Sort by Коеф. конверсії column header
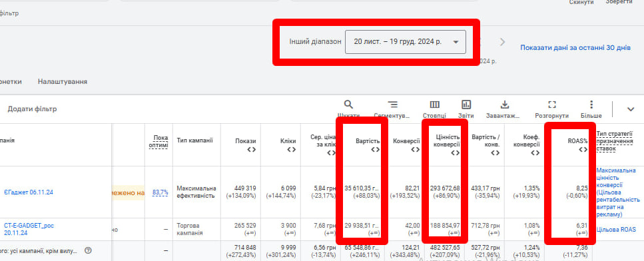The image size is (644, 261). [527, 140]
